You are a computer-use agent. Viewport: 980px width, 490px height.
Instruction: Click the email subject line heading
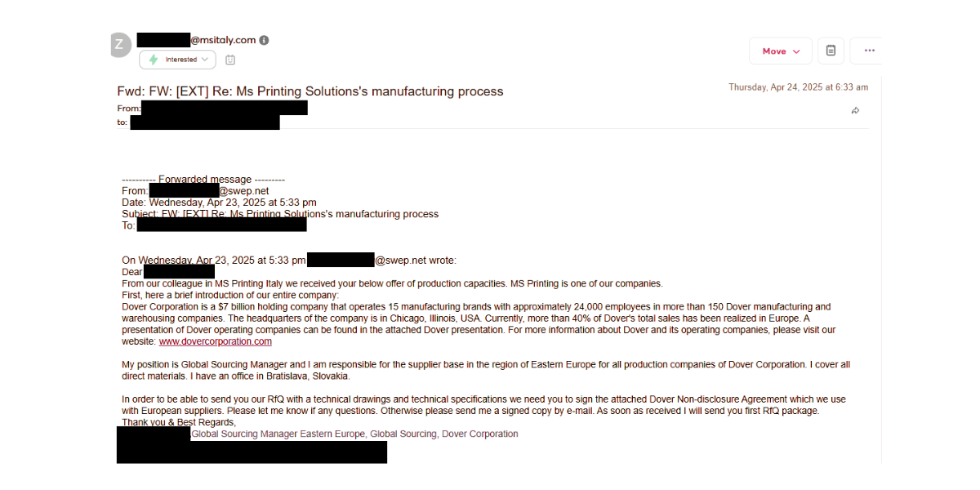(x=310, y=91)
